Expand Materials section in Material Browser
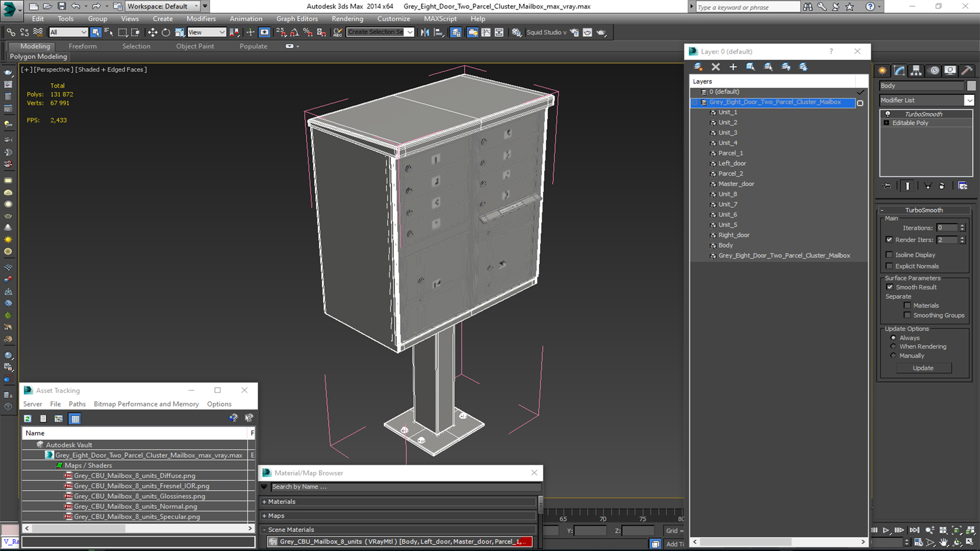The height and width of the screenshot is (551, 980). tap(264, 502)
